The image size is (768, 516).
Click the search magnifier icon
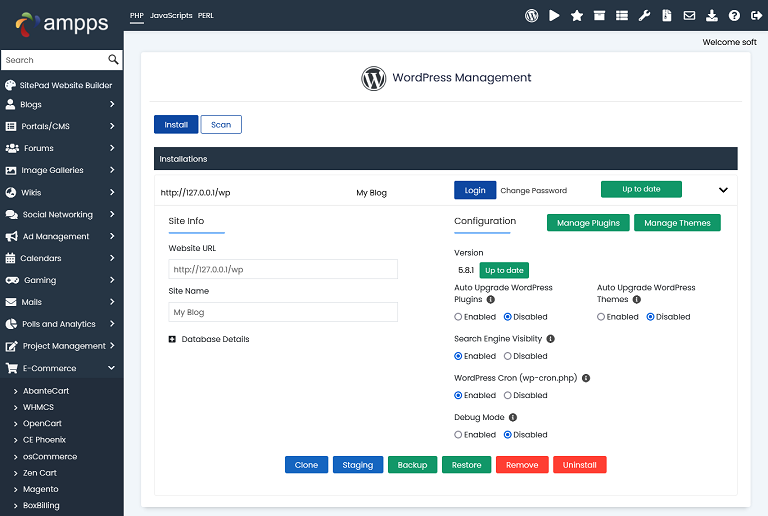point(113,60)
